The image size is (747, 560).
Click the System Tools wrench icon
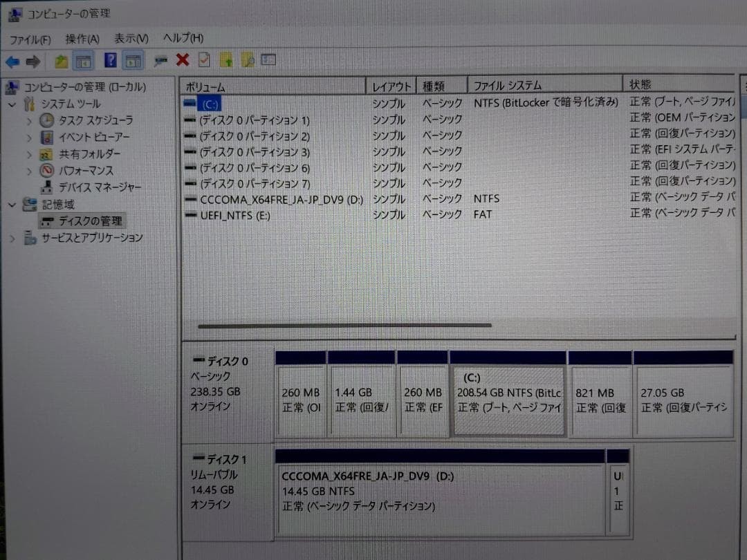tap(29, 104)
